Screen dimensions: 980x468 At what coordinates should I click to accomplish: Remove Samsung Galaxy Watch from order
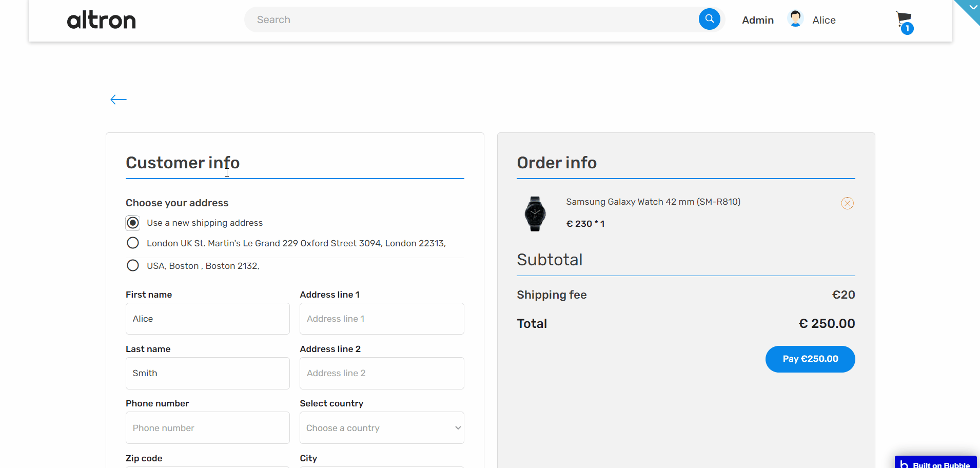coord(847,203)
